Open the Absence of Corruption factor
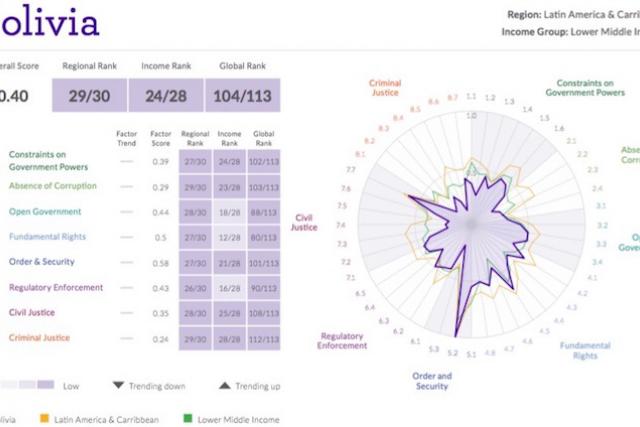This screenshot has width=640, height=427. click(53, 186)
